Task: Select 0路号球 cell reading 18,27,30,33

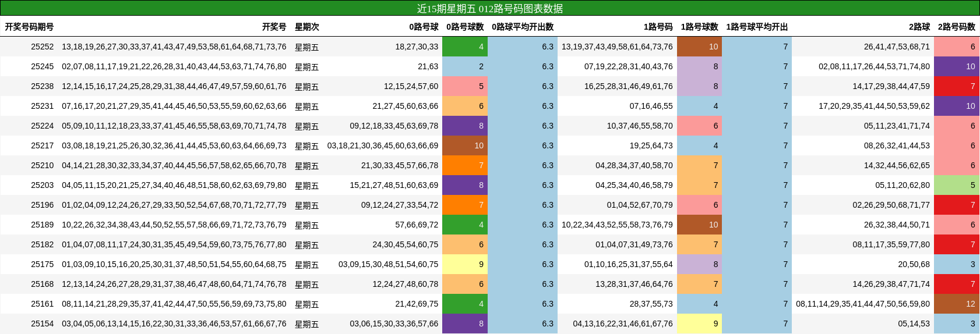Action: (417, 47)
